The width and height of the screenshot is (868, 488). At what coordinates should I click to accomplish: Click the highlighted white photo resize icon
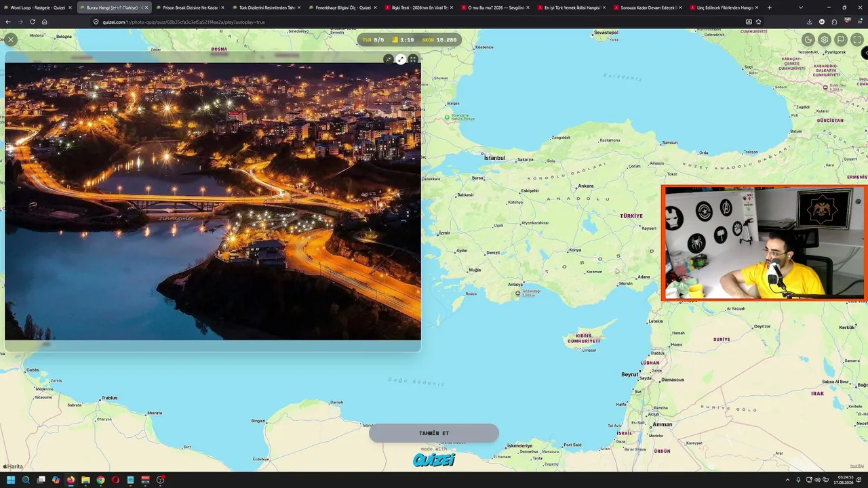(401, 60)
